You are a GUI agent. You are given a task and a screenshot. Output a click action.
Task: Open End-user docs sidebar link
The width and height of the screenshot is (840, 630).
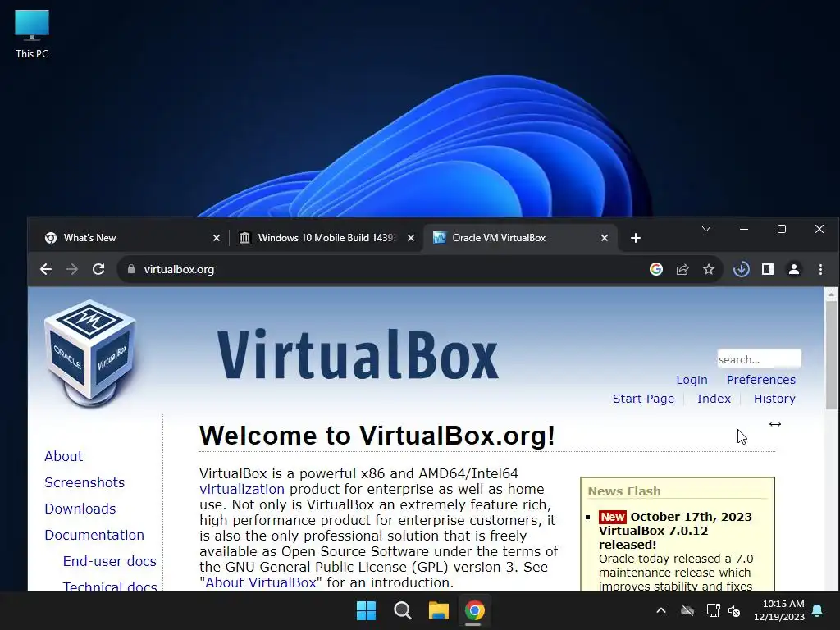(110, 561)
